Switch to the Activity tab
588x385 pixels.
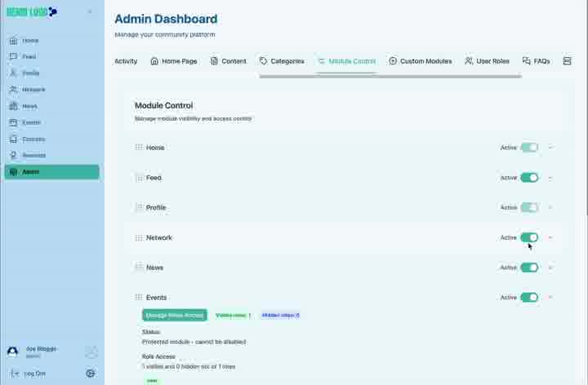[x=126, y=61]
